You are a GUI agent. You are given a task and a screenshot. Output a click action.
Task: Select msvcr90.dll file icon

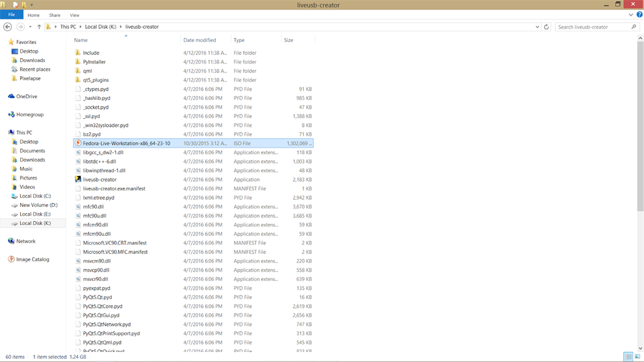(x=78, y=279)
